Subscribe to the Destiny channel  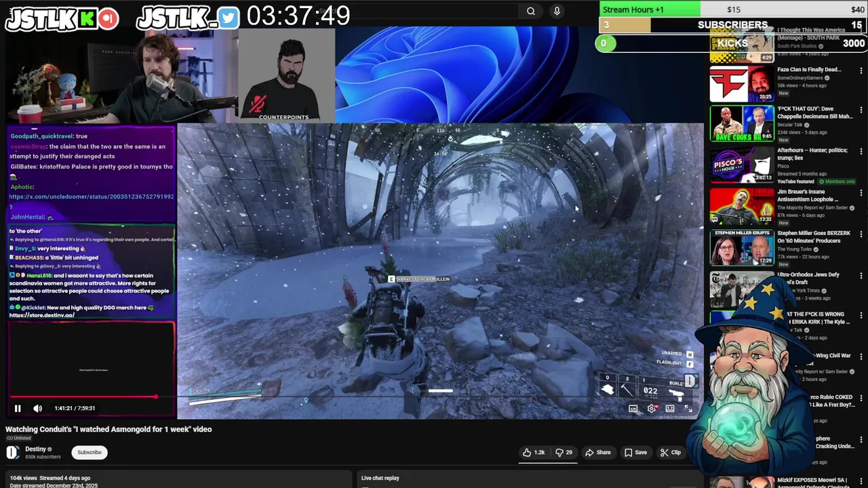point(90,452)
